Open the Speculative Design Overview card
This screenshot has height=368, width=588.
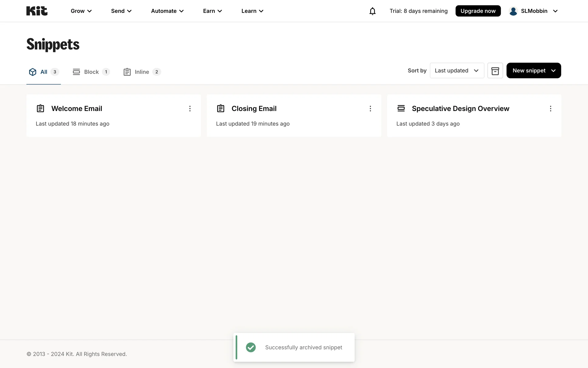(x=460, y=109)
